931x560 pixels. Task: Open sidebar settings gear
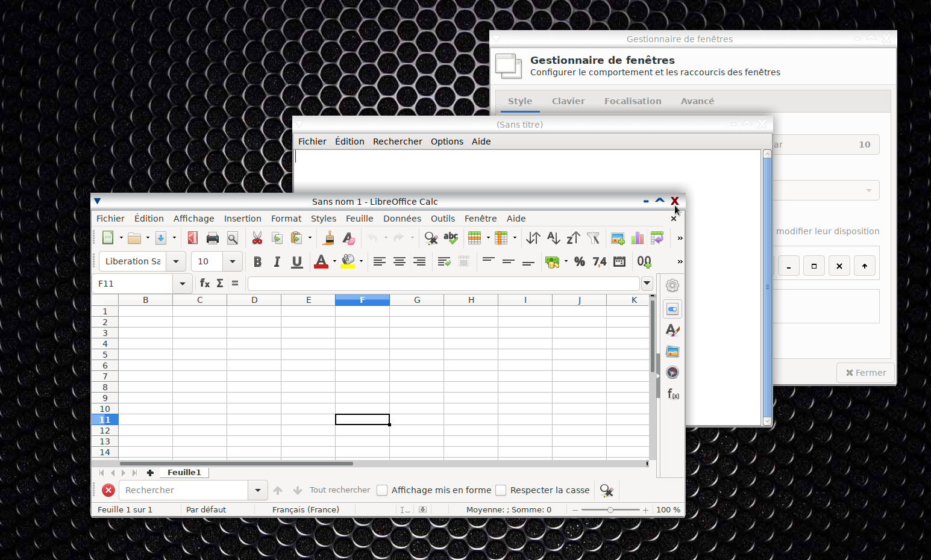pyautogui.click(x=672, y=285)
